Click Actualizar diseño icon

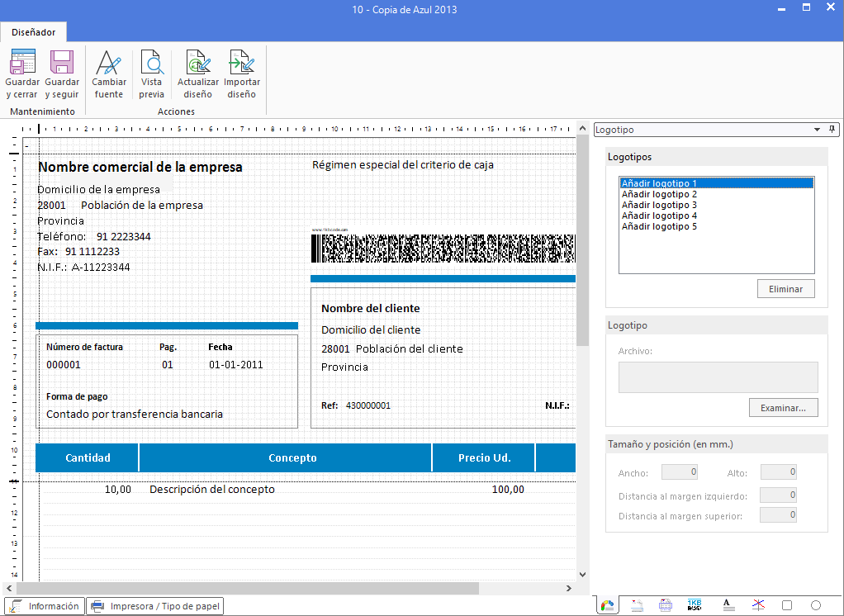point(197,74)
